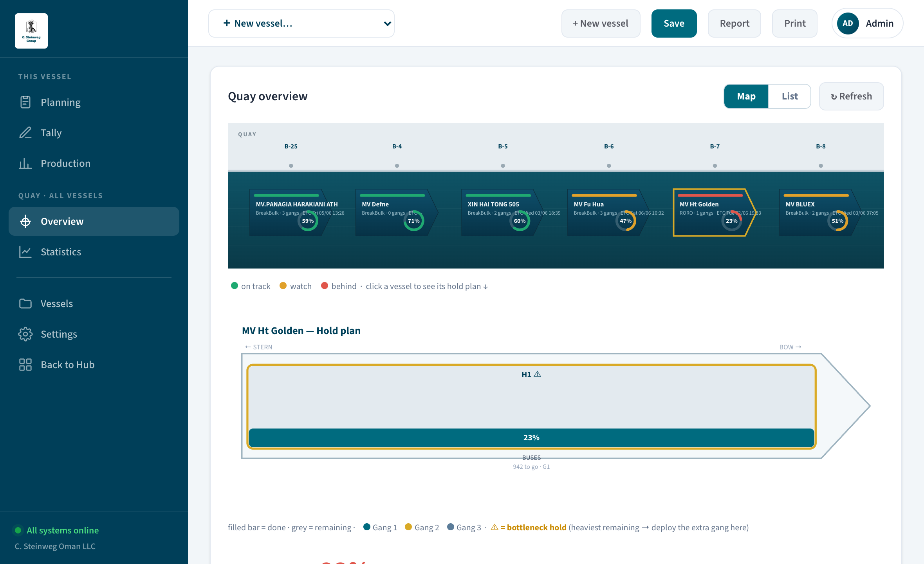Viewport: 924px width, 564px height.
Task: Go to the Planning page
Action: pyautogui.click(x=94, y=102)
